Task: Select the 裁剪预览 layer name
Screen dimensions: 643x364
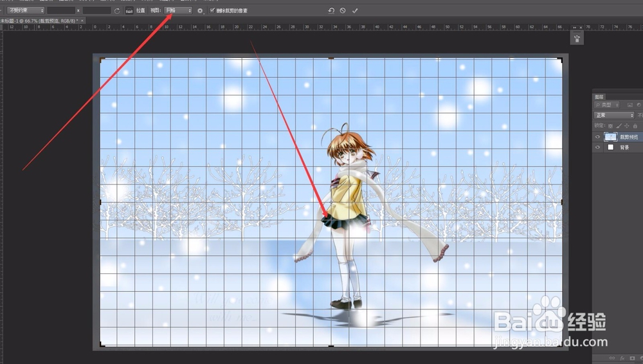Action: 629,137
